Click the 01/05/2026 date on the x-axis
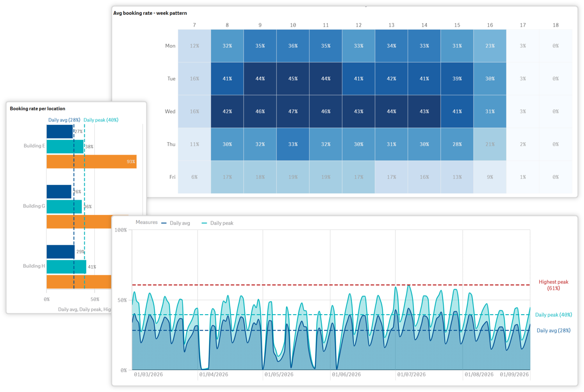 [x=279, y=374]
